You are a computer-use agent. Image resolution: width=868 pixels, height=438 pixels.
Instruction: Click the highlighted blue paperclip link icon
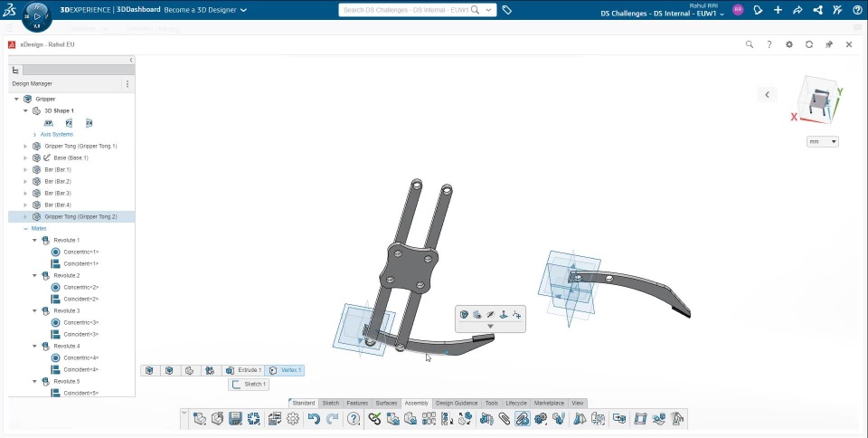point(522,419)
